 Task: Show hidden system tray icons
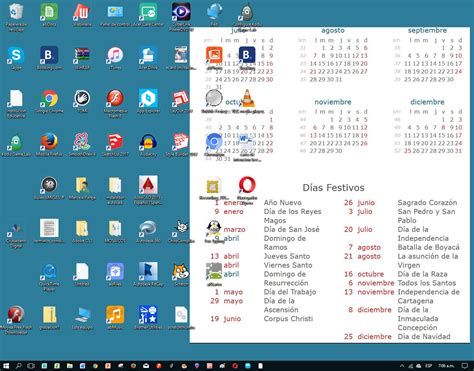coord(402,366)
